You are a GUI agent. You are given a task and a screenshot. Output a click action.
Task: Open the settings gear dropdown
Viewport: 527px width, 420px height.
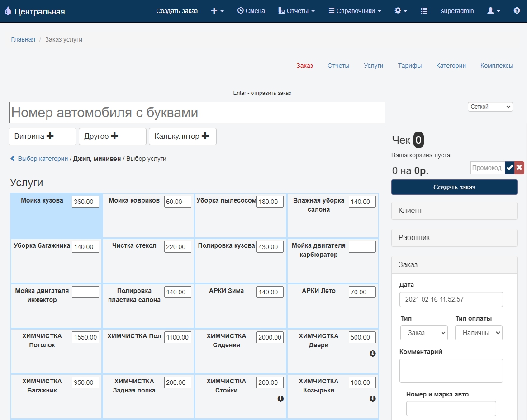click(x=401, y=11)
